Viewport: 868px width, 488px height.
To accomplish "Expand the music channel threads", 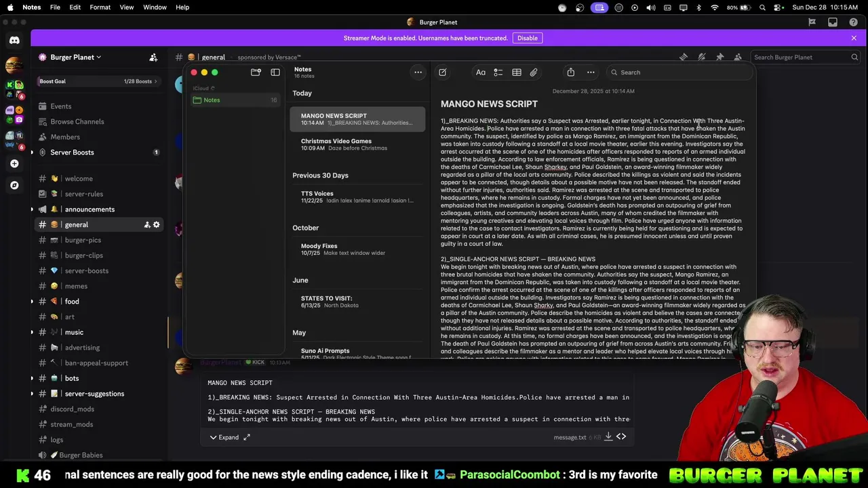I will (32, 332).
